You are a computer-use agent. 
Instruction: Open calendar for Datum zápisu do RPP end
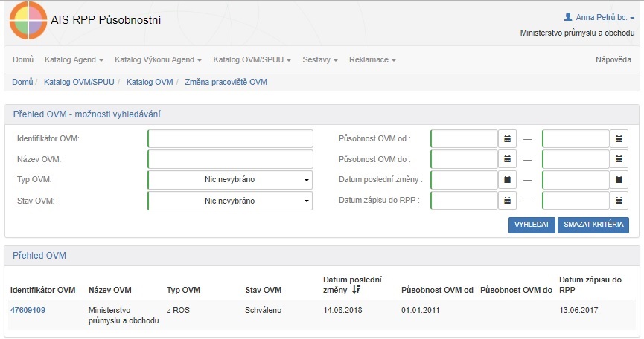[619, 201]
